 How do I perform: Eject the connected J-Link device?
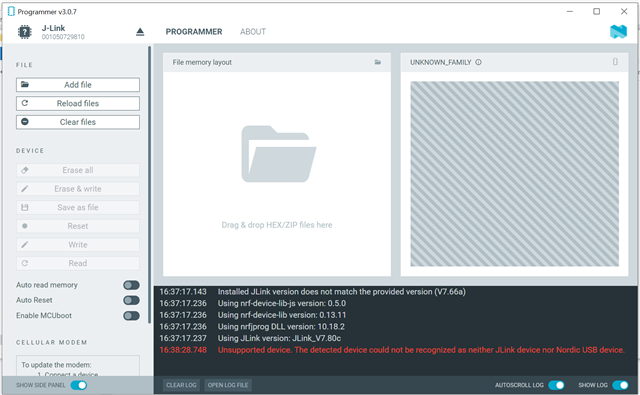pos(140,32)
